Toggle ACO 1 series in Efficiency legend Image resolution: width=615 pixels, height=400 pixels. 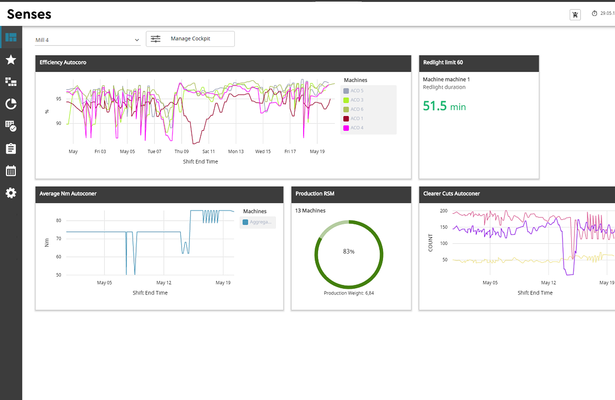coord(354,118)
